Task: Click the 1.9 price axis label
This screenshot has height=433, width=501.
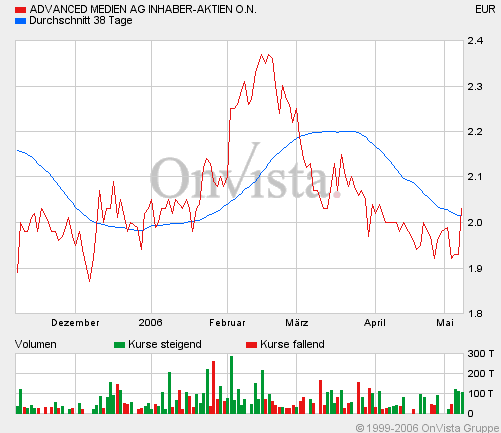Action: pos(475,268)
